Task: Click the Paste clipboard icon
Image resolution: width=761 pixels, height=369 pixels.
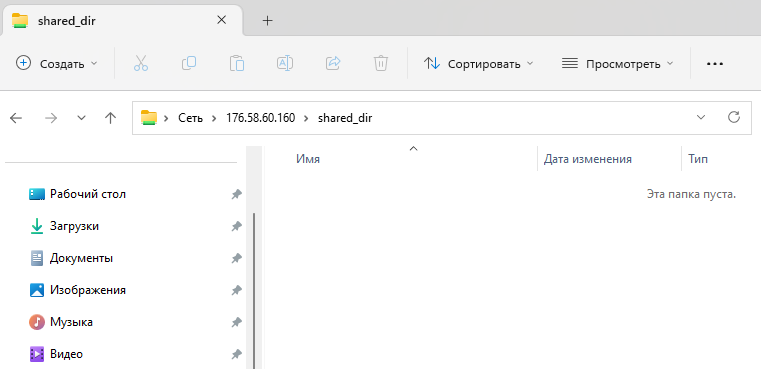Action: click(236, 64)
